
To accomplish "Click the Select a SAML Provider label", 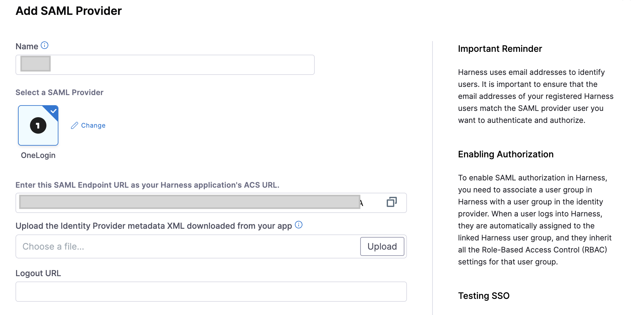I will (59, 93).
